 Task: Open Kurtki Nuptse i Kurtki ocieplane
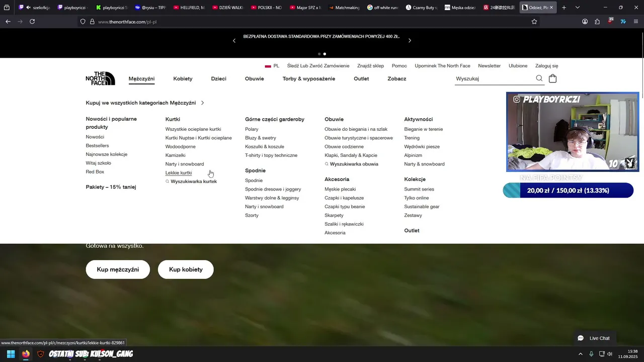(199, 138)
